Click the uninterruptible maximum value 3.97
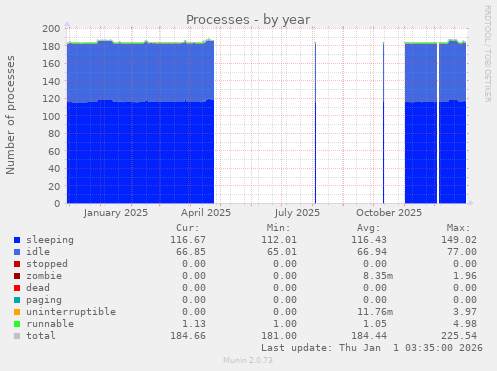497x371 pixels. pyautogui.click(x=465, y=312)
